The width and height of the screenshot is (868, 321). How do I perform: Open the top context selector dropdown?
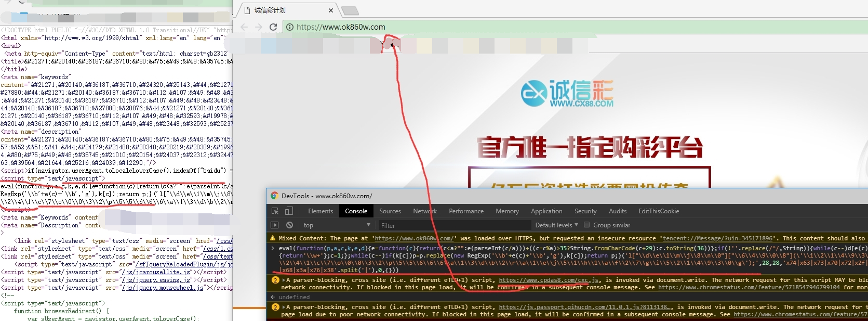point(337,225)
